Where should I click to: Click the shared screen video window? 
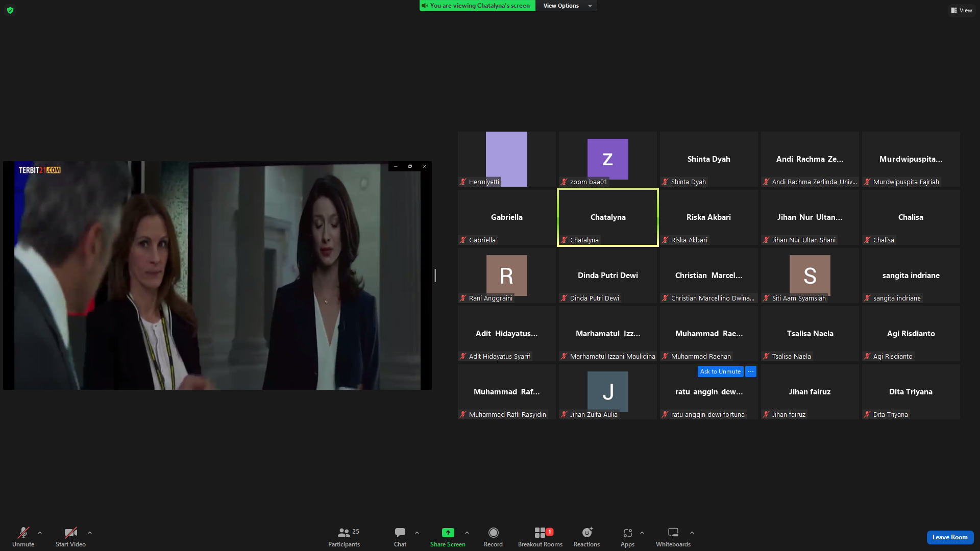pyautogui.click(x=217, y=275)
